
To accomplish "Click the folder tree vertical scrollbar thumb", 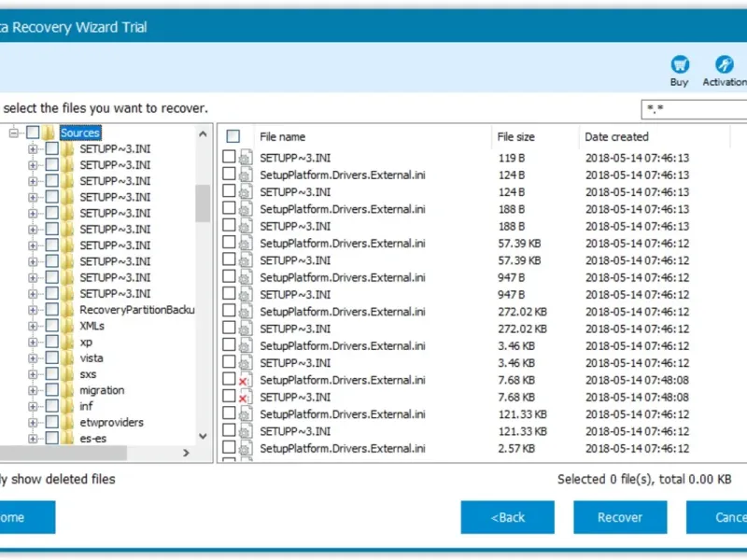I will [x=203, y=203].
